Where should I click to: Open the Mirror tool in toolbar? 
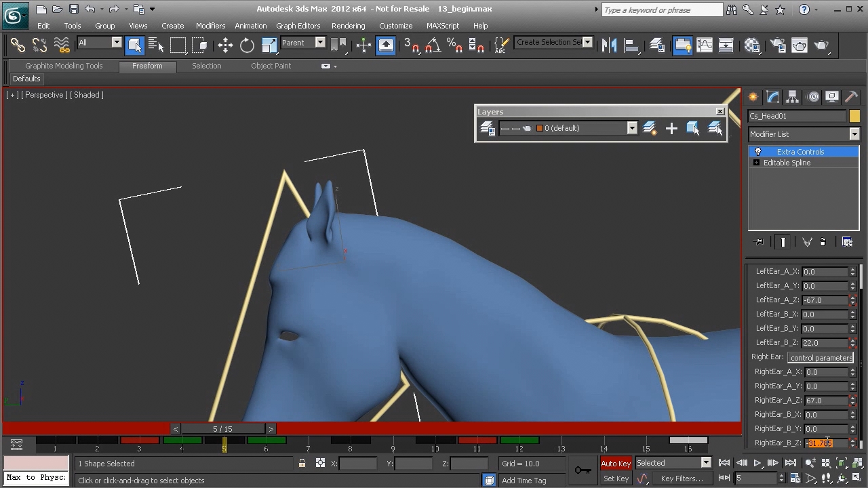point(610,45)
